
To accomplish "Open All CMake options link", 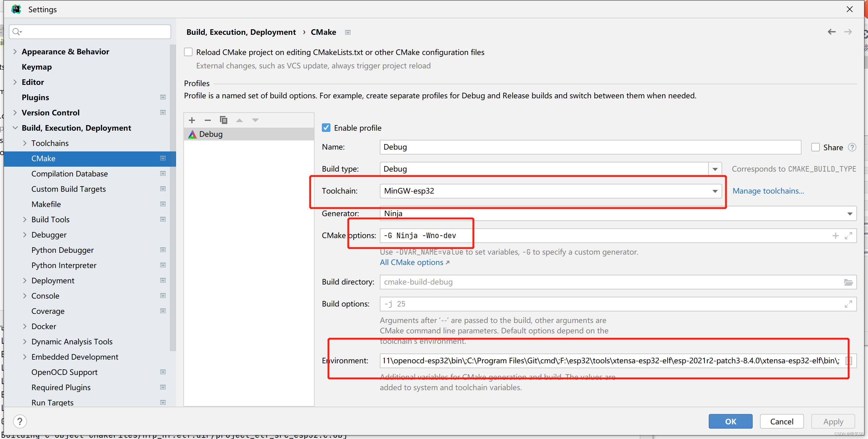I will coord(414,262).
